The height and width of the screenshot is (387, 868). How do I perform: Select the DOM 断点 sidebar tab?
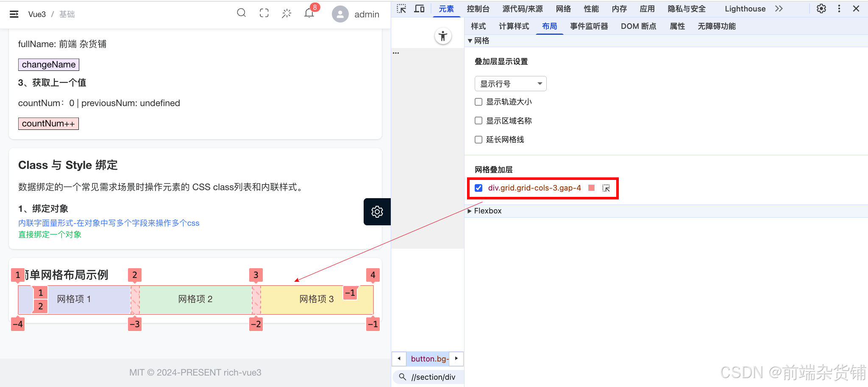[638, 26]
